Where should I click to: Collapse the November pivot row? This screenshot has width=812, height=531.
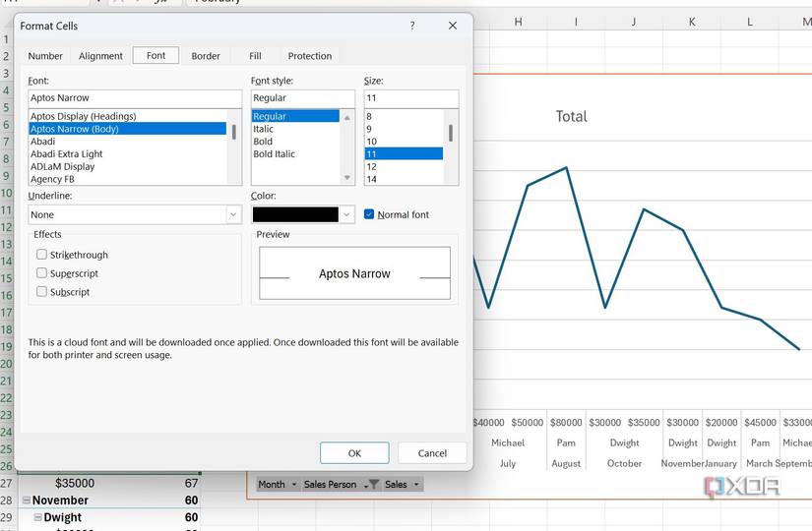pyautogui.click(x=26, y=500)
